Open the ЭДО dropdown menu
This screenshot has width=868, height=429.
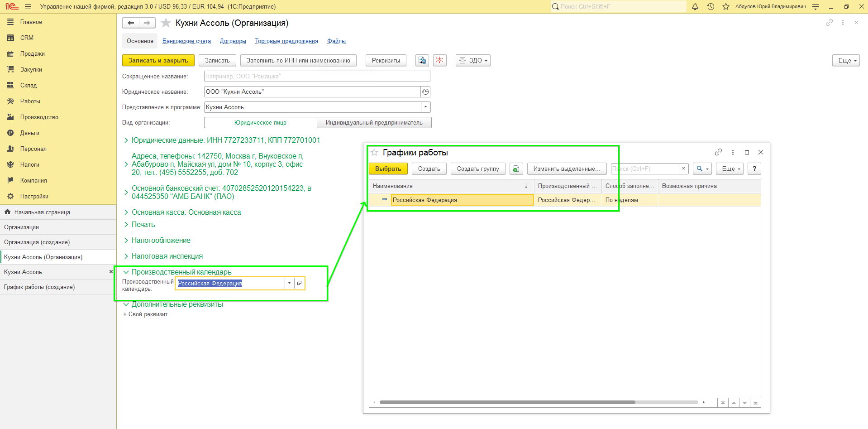coord(473,60)
